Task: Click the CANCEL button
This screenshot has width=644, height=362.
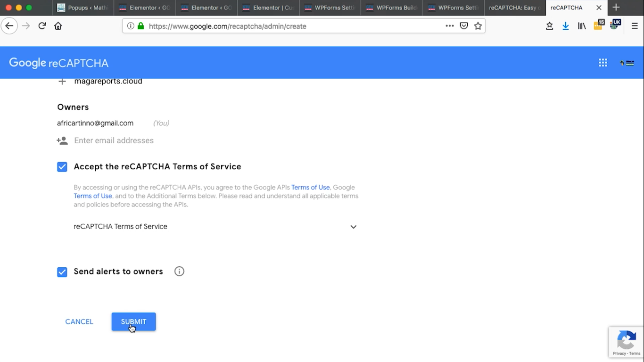Action: [79, 321]
